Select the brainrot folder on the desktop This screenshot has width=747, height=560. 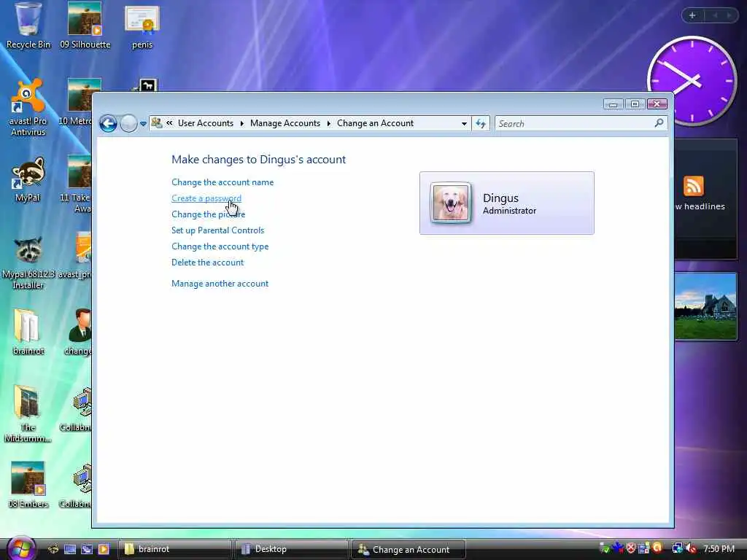28,332
